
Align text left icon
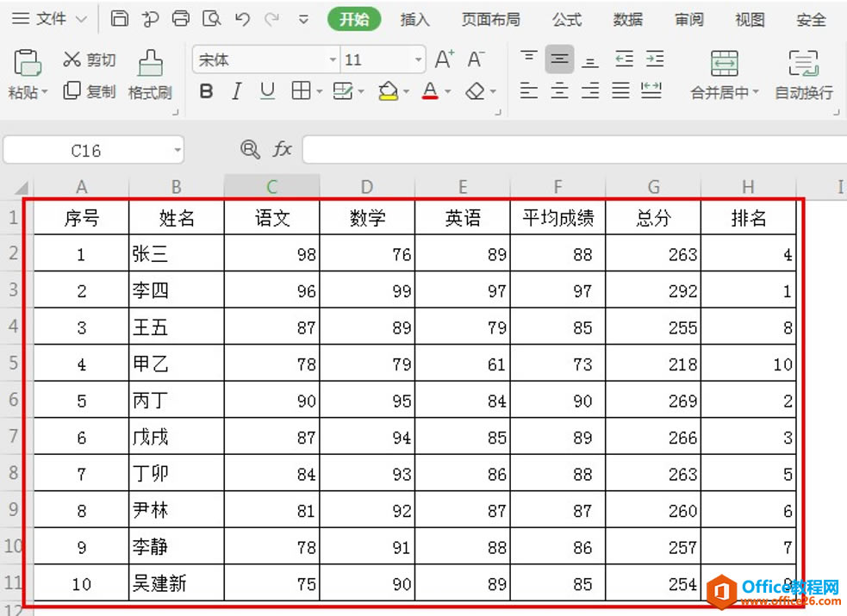click(529, 90)
